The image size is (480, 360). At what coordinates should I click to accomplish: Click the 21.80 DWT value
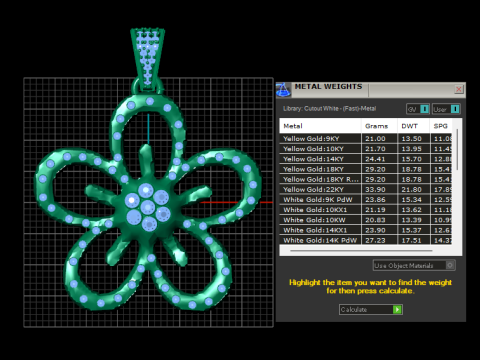click(412, 189)
